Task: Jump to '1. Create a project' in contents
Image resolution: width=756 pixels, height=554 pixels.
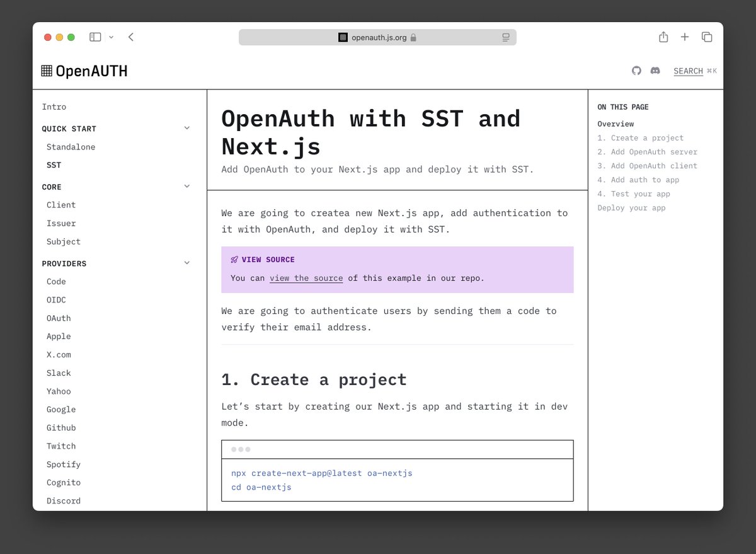Action: tap(640, 138)
